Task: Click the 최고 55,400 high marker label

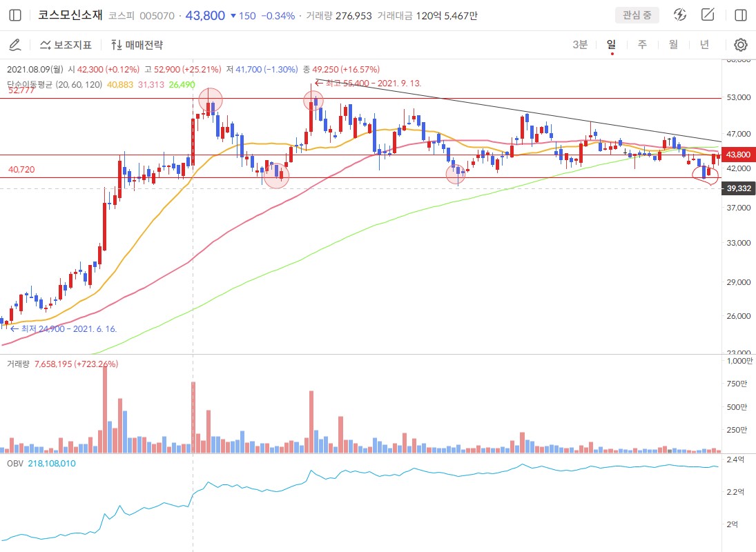Action: point(368,83)
